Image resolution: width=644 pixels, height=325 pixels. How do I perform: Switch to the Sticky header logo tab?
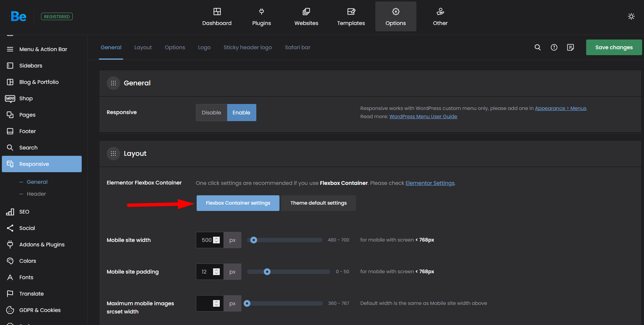pos(248,47)
